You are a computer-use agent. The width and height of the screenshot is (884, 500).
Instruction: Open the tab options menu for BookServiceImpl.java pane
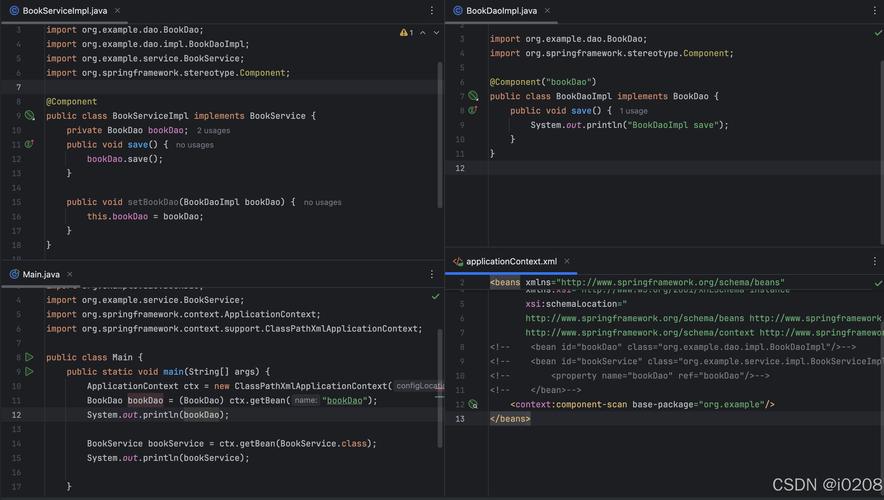point(432,11)
